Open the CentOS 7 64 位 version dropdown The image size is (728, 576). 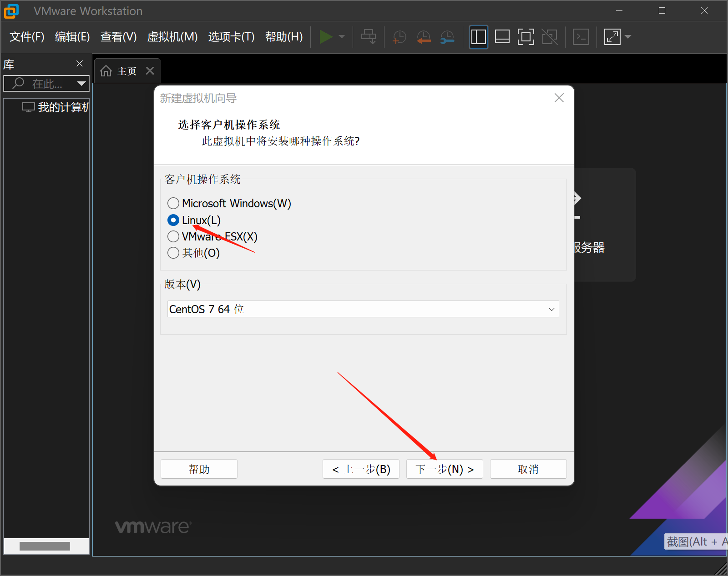[363, 309]
